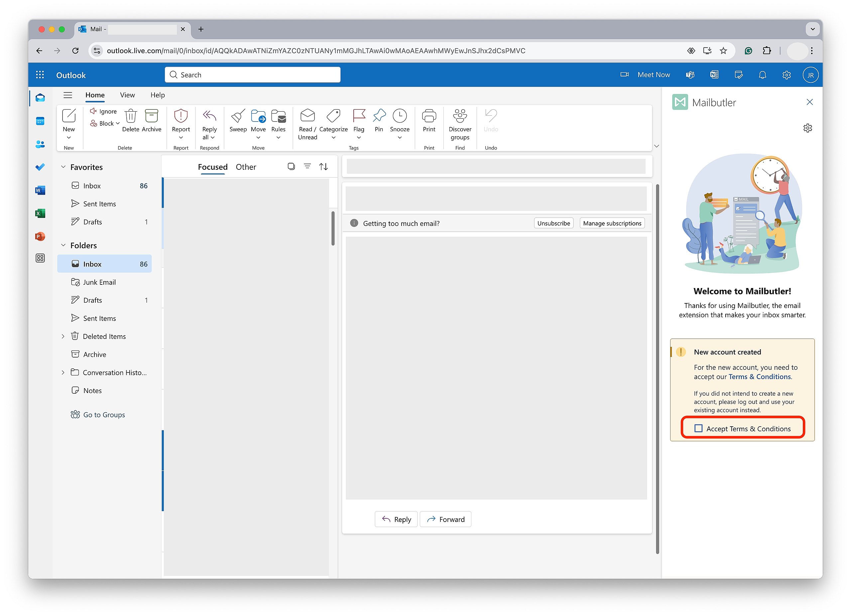This screenshot has height=616, width=851.
Task: Open the Help ribbon tab
Action: point(158,95)
